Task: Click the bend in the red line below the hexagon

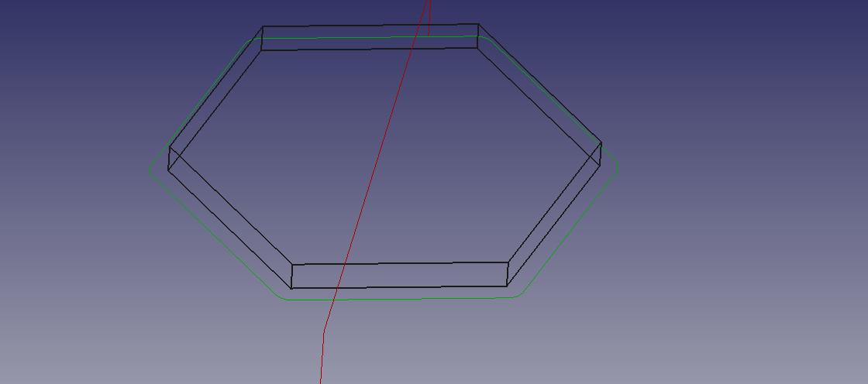Action: [324, 331]
